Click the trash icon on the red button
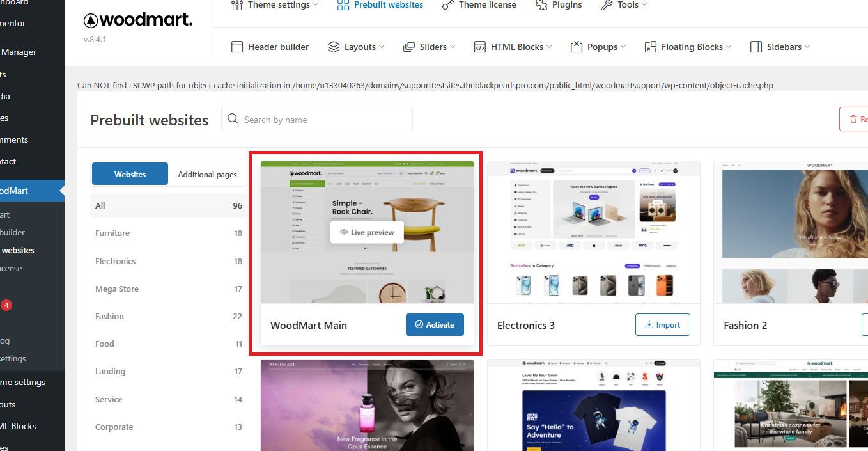This screenshot has height=451, width=868. coord(853,120)
